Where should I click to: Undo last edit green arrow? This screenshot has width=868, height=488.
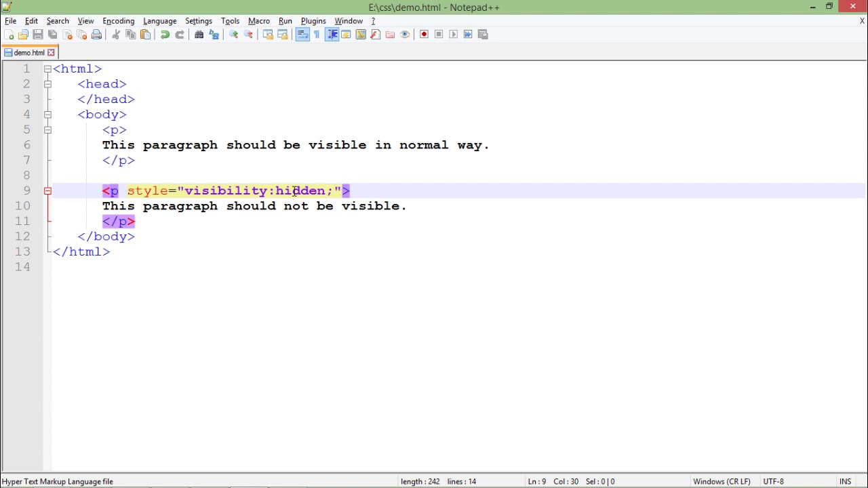(x=165, y=35)
